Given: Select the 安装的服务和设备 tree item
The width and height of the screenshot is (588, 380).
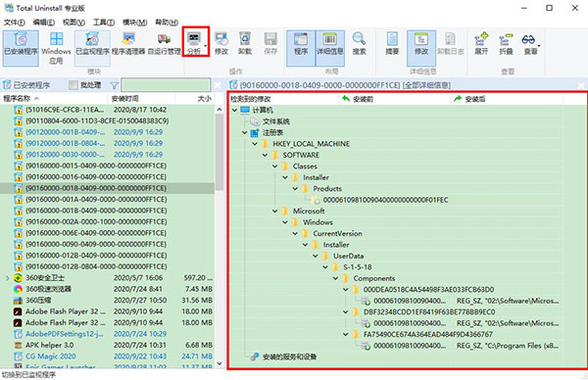Looking at the screenshot, I should (x=289, y=356).
